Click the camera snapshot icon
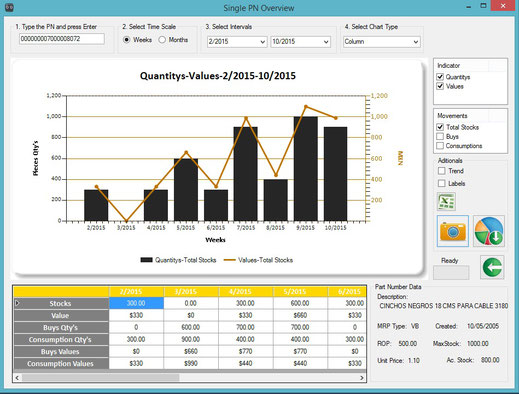The height and width of the screenshot is (394, 519). coord(453,231)
